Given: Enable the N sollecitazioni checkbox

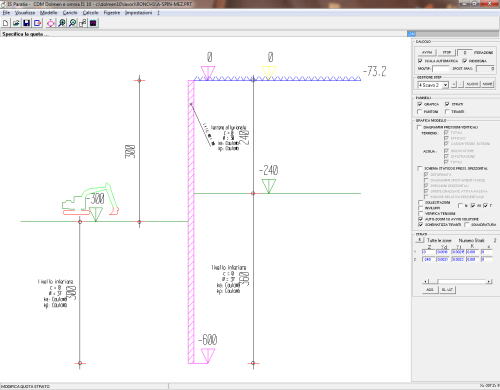Looking at the screenshot, I should (461, 205).
